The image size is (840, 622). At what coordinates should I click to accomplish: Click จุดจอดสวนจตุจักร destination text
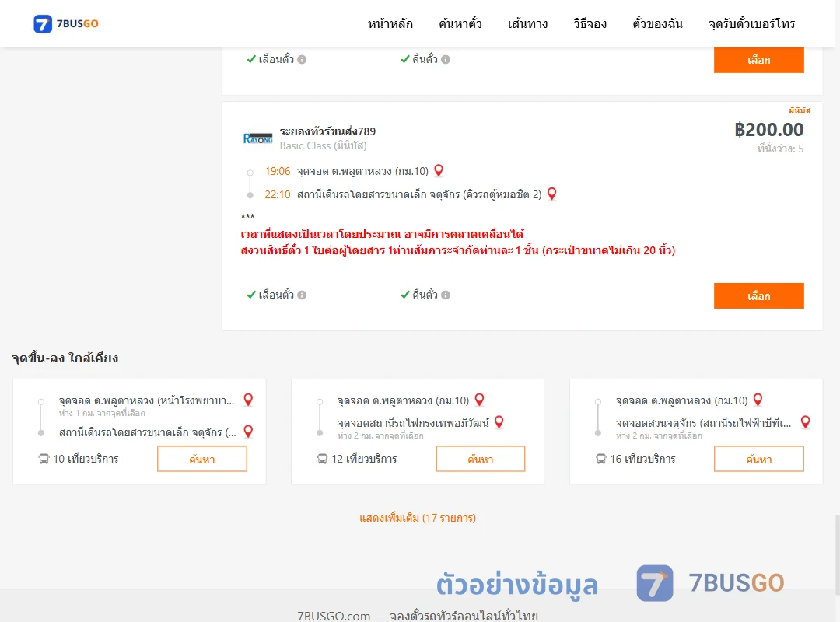click(x=703, y=423)
